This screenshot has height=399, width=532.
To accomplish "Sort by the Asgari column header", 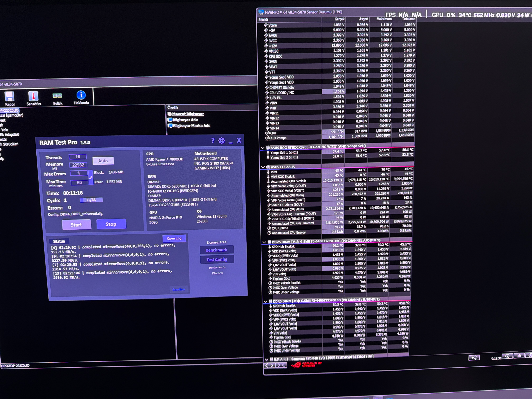I will coord(358,19).
